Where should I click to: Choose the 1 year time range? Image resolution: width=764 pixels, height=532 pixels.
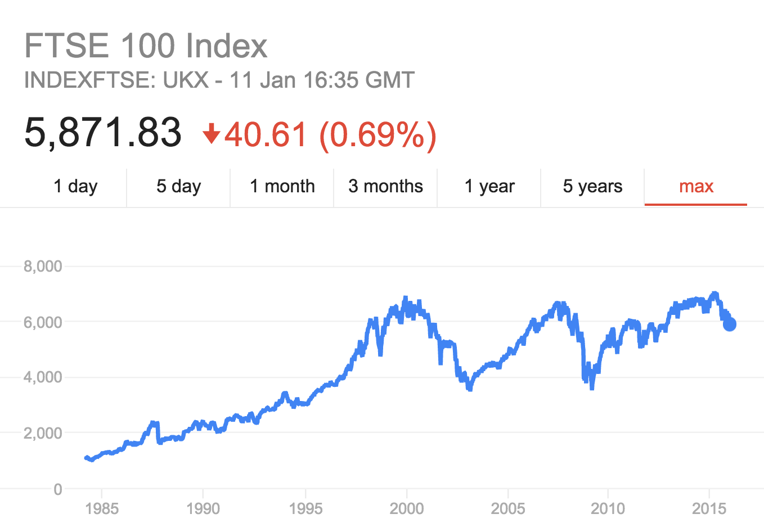pyautogui.click(x=489, y=186)
